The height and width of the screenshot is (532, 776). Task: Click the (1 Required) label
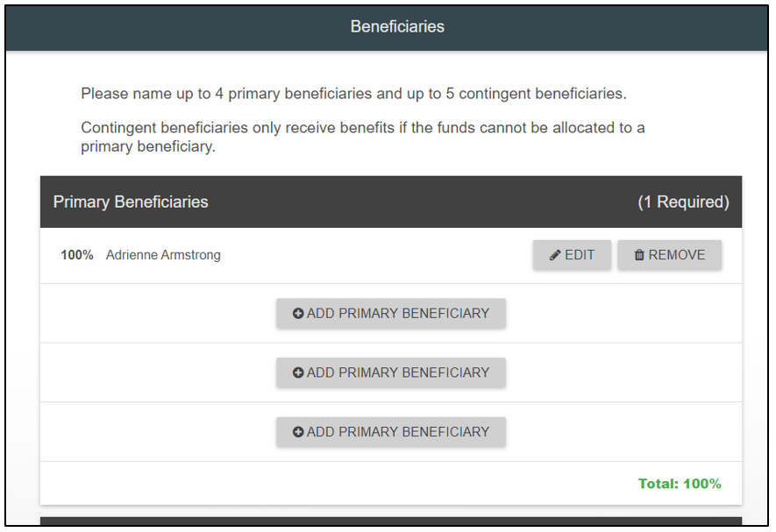(683, 202)
